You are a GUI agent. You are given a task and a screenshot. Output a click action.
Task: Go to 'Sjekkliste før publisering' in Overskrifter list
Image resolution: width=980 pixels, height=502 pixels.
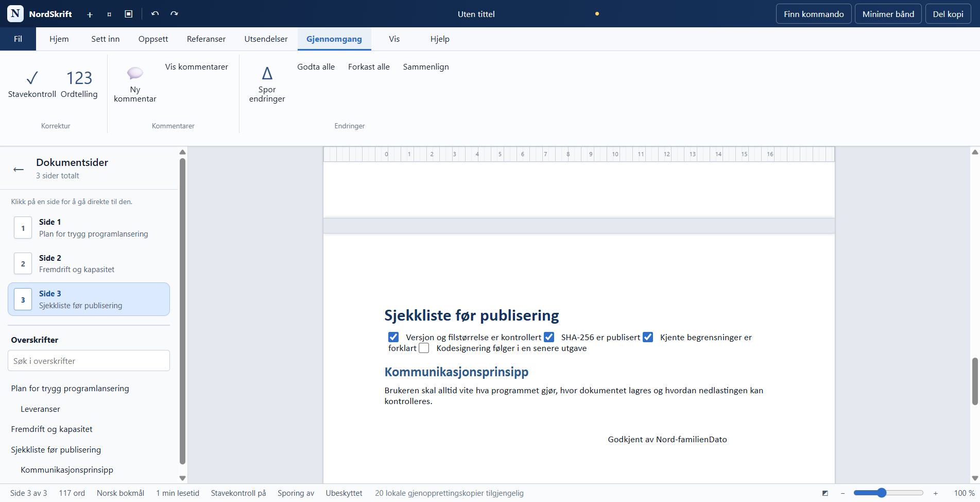(56, 449)
